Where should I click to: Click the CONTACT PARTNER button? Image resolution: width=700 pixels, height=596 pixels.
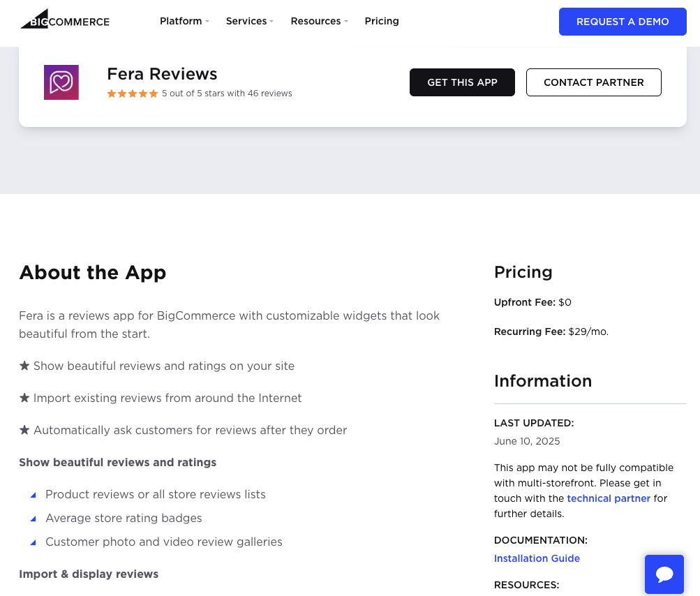593,82
